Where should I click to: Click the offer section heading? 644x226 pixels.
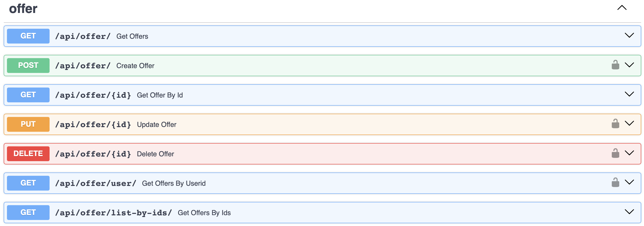(23, 9)
